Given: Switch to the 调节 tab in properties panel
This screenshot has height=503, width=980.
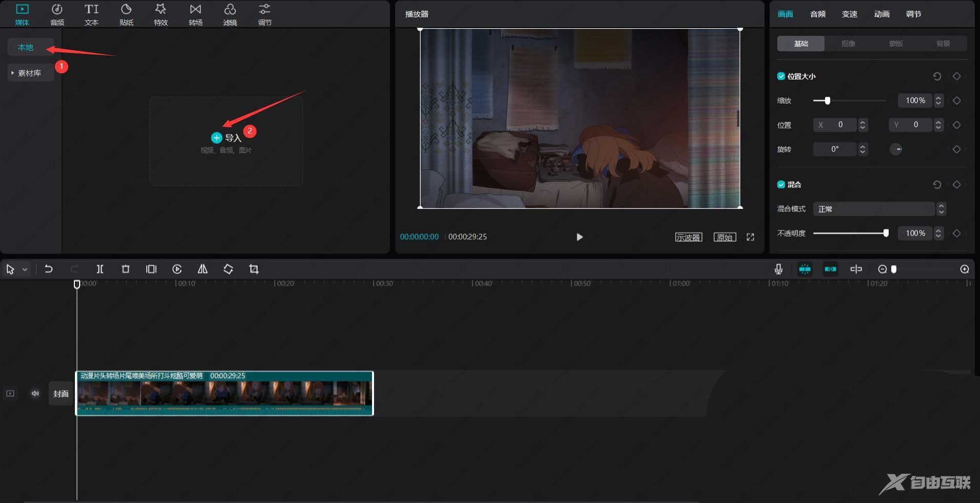Looking at the screenshot, I should click(x=913, y=14).
